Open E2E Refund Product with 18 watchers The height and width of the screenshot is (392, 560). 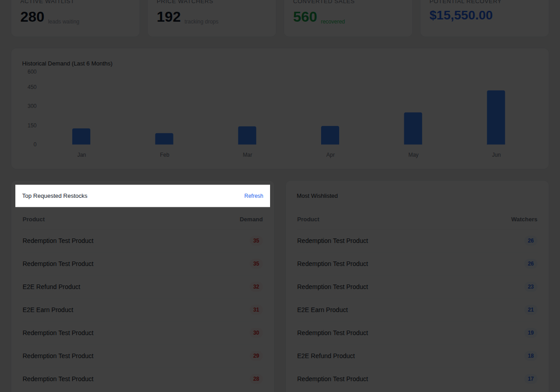point(326,356)
